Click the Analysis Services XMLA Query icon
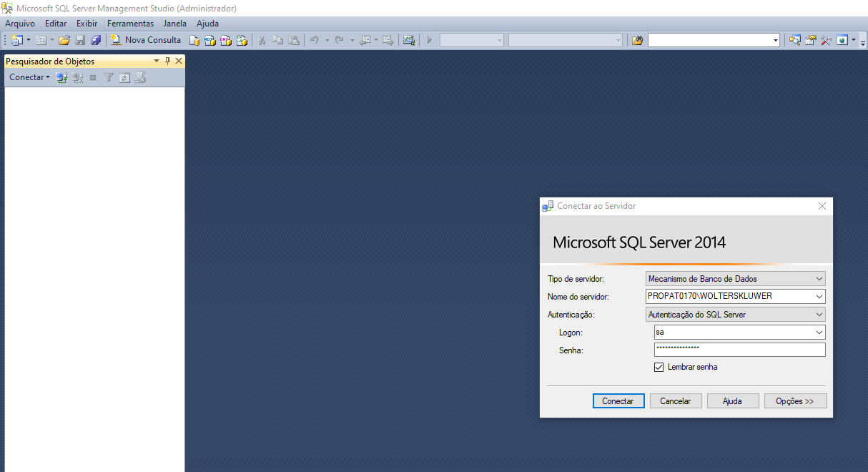 tap(242, 40)
